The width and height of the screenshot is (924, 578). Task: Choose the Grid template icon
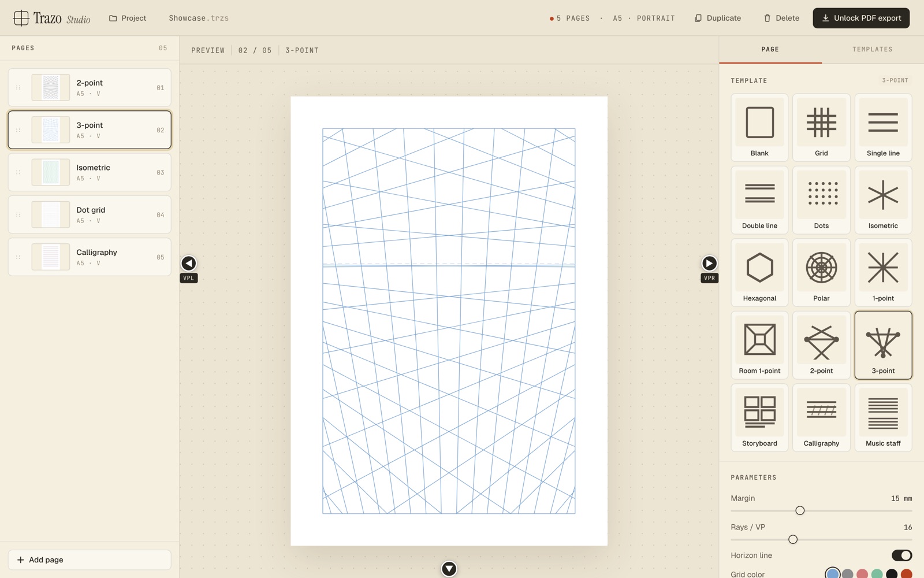(821, 127)
